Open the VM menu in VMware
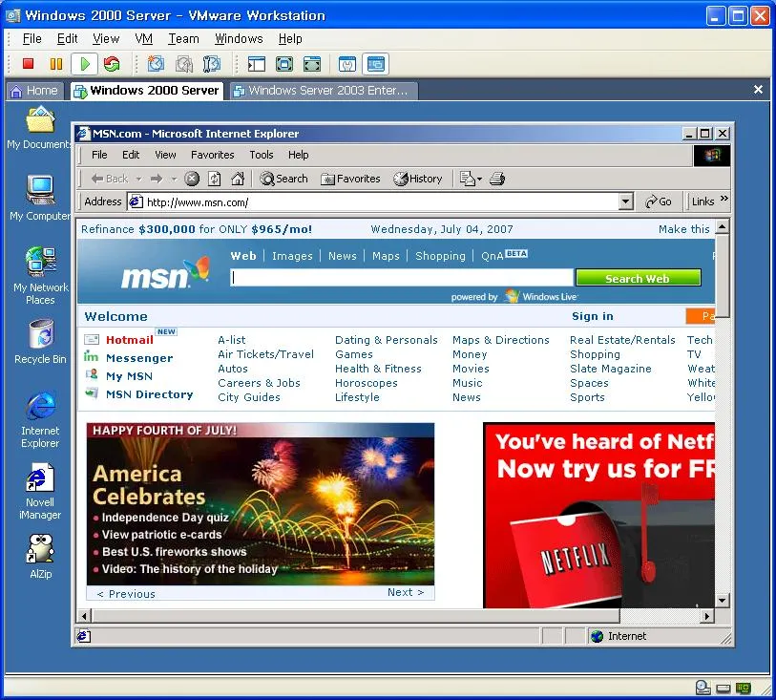The image size is (776, 700). click(x=144, y=39)
